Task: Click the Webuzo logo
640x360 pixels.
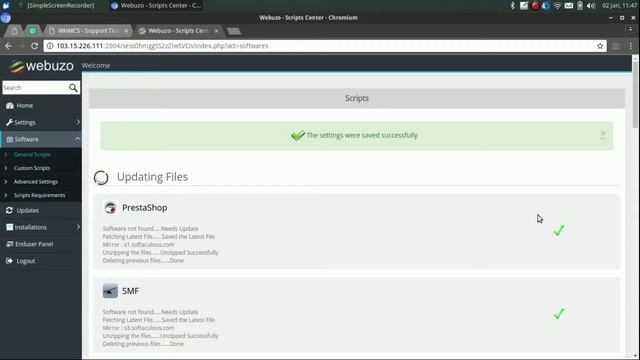Action: pos(41,66)
